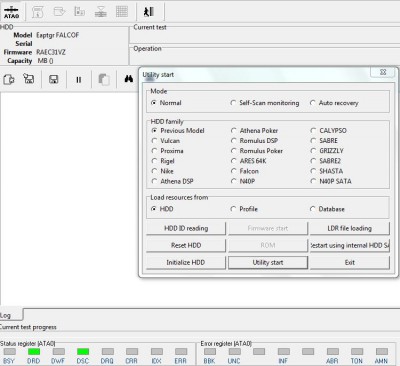Pick the Profile resources option
The image size is (400, 366).
[244, 209]
